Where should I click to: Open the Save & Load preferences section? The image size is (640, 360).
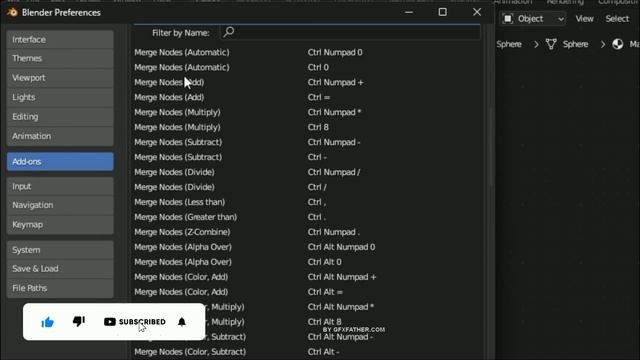point(60,269)
